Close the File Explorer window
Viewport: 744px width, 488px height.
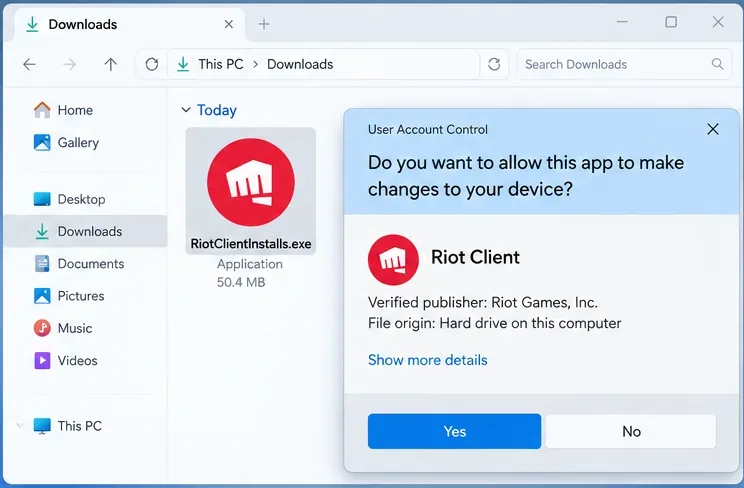pos(718,22)
